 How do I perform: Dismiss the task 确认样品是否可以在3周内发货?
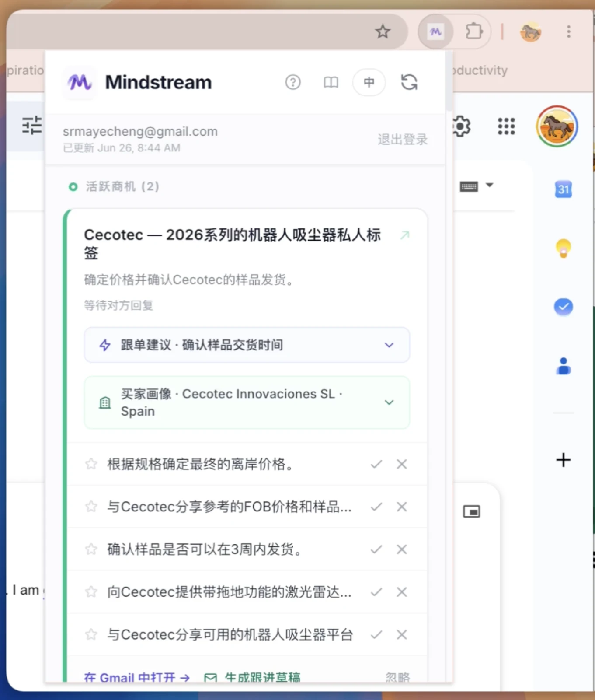pyautogui.click(x=402, y=549)
